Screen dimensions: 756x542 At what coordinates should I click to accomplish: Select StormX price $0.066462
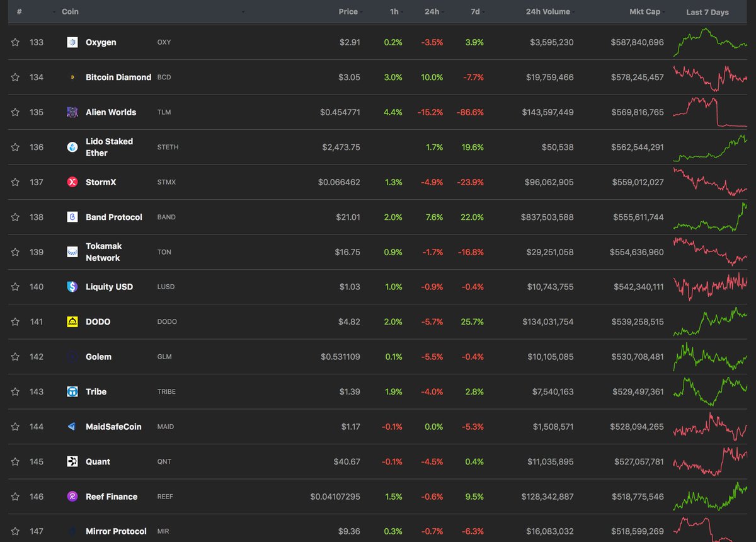(x=340, y=182)
